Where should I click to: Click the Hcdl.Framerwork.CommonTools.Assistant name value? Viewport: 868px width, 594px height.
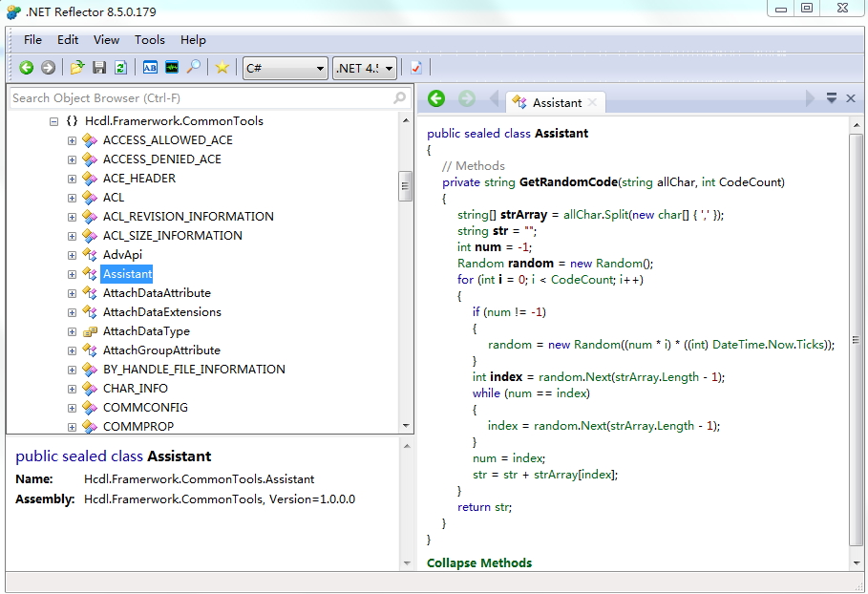tap(199, 478)
